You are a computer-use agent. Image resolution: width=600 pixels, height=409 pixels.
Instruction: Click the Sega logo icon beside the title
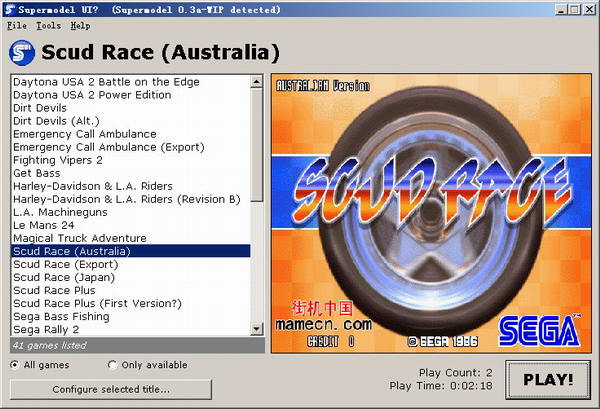point(21,52)
